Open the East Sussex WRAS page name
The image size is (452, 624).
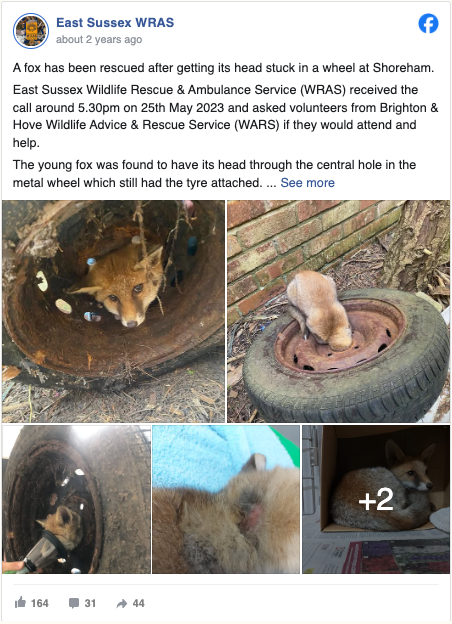click(x=115, y=23)
